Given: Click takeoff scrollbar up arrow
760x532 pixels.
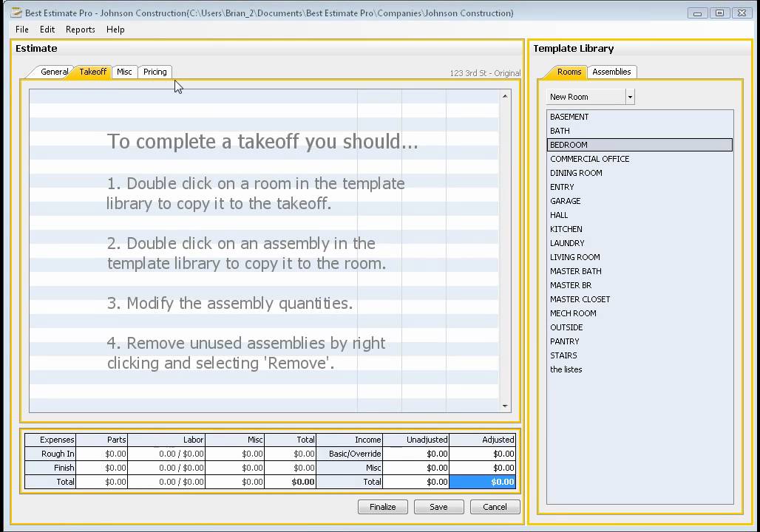Looking at the screenshot, I should pos(505,96).
